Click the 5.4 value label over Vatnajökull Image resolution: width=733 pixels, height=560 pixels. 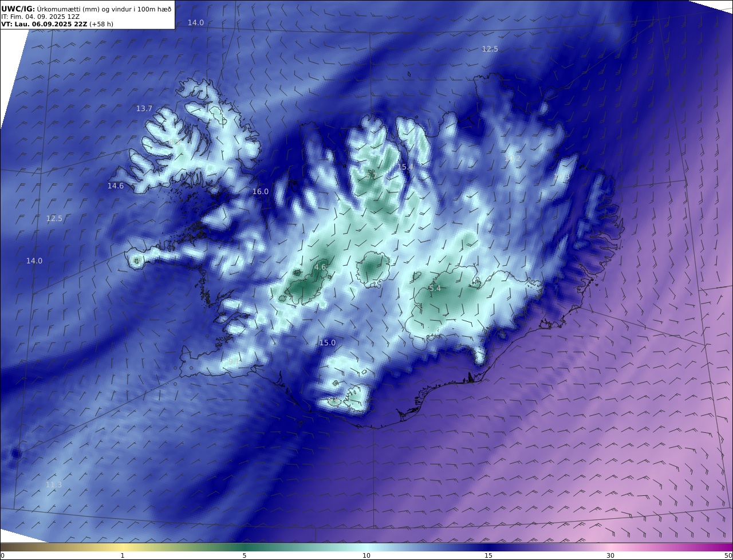(435, 288)
